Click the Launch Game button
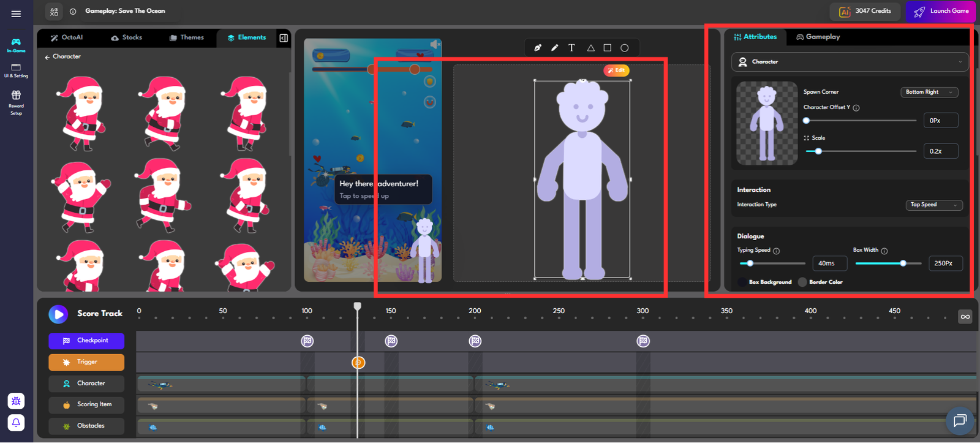This screenshot has height=443, width=980. click(x=941, y=11)
